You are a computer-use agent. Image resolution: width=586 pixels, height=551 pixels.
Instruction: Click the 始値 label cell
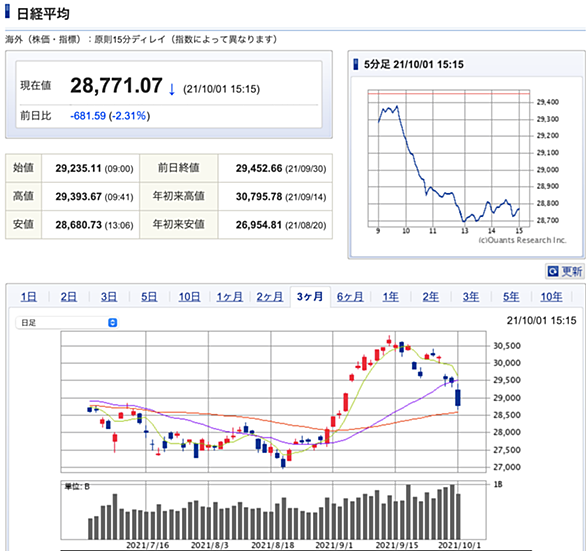point(24,168)
